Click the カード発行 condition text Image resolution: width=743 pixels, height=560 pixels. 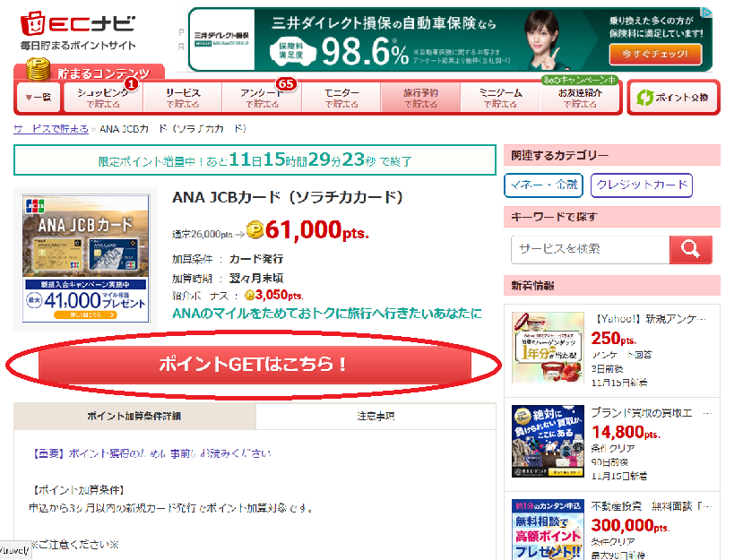point(255,259)
